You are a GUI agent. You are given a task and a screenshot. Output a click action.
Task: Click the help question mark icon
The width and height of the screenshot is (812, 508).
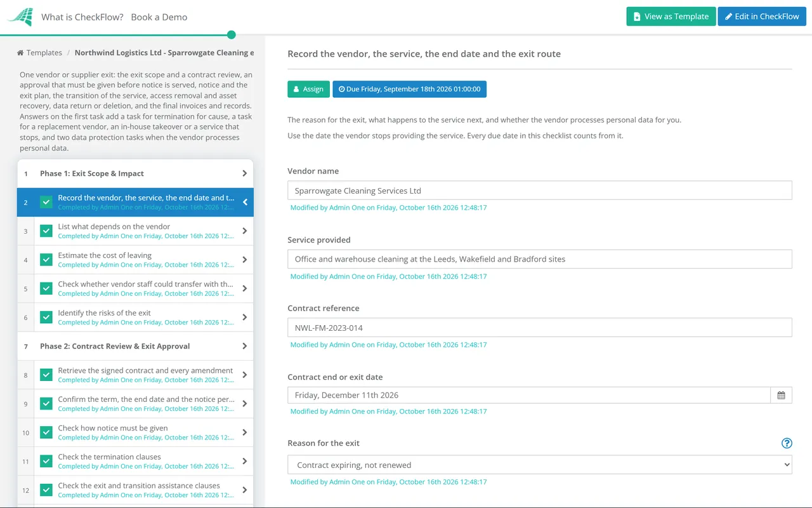pos(787,443)
